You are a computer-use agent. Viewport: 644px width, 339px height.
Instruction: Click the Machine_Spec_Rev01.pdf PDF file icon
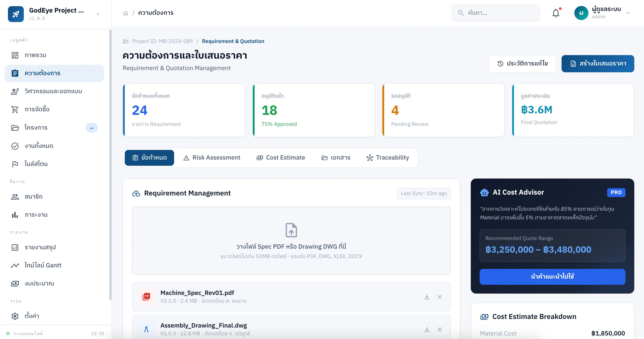tap(146, 296)
